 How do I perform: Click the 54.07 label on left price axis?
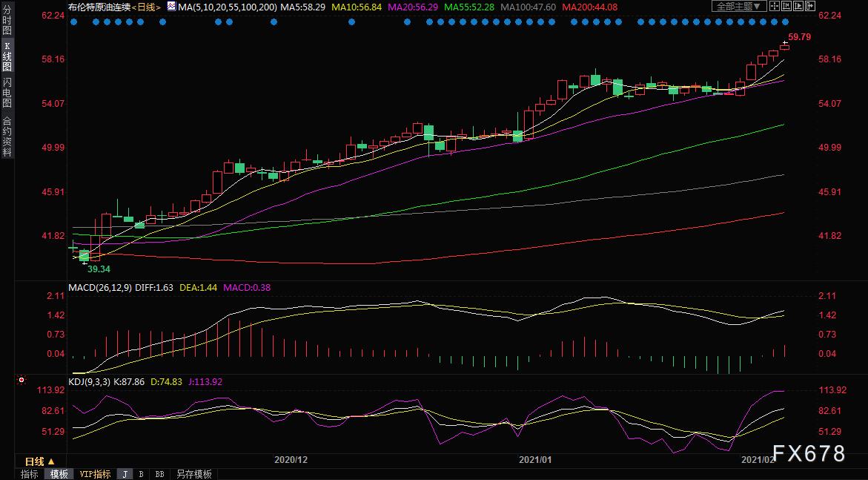tap(53, 104)
